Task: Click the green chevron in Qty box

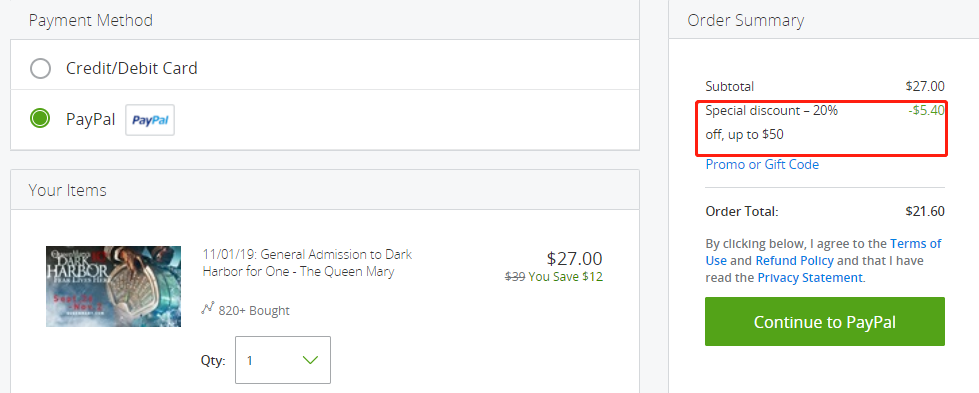Action: [310, 360]
